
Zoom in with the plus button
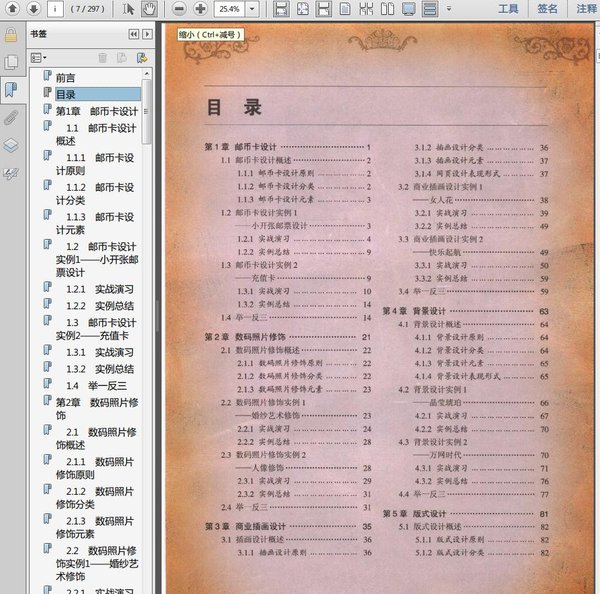[x=200, y=9]
